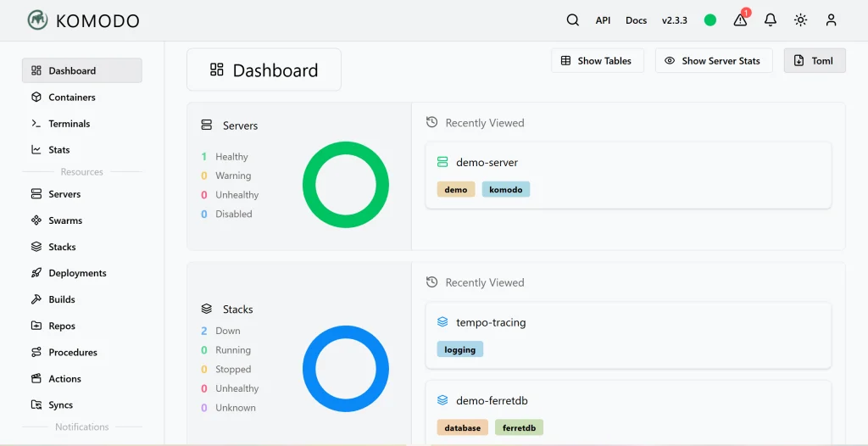Open the API link
Image resolution: width=868 pixels, height=446 pixels.
(x=603, y=20)
